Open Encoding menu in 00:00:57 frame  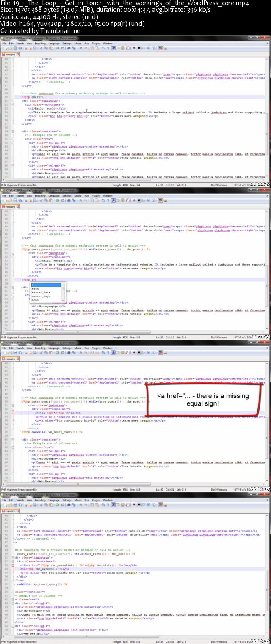[40, 43]
